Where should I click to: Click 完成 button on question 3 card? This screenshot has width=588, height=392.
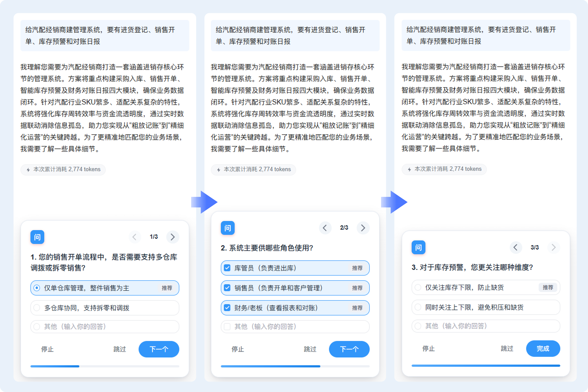(x=543, y=349)
